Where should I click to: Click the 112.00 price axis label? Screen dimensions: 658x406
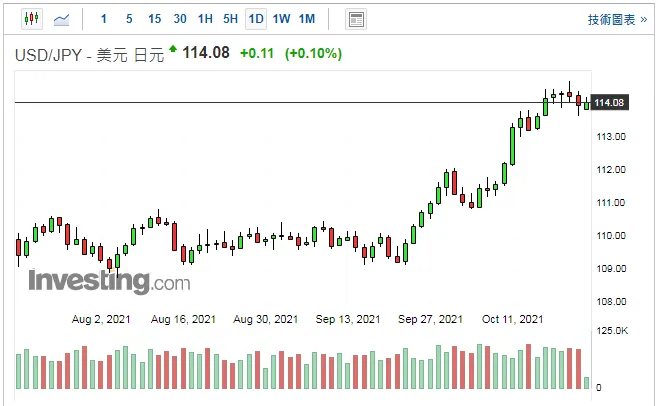611,170
